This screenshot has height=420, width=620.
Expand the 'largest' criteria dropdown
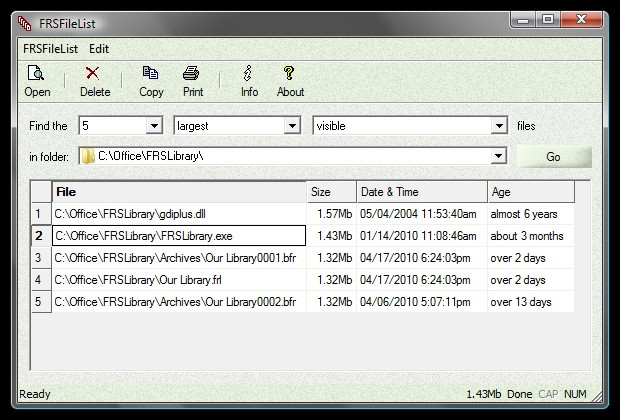292,126
